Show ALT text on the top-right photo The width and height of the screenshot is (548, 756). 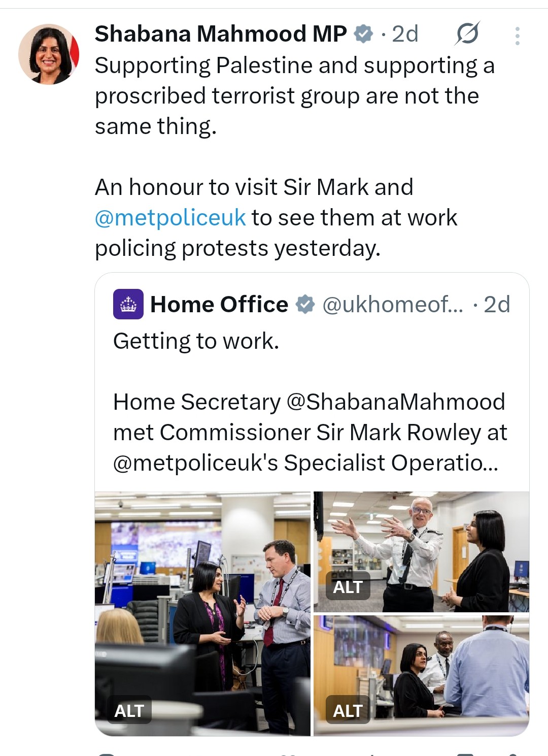348,587
